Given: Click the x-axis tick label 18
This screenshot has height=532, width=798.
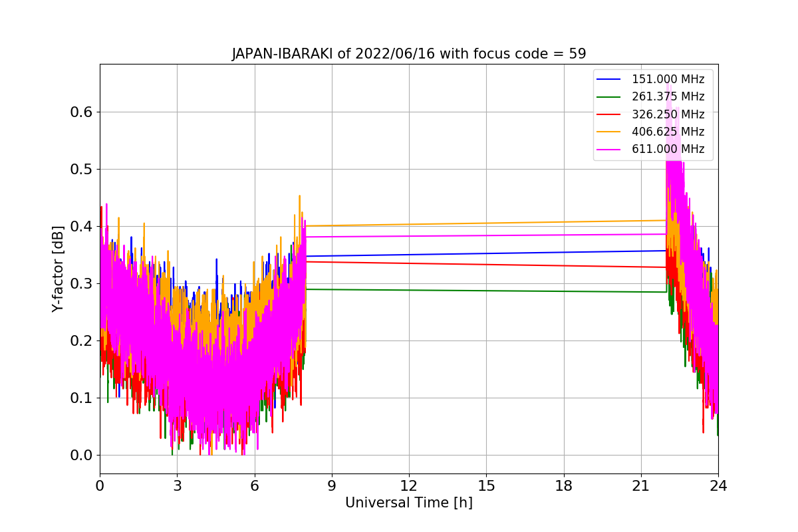Looking at the screenshot, I should pos(564,486).
